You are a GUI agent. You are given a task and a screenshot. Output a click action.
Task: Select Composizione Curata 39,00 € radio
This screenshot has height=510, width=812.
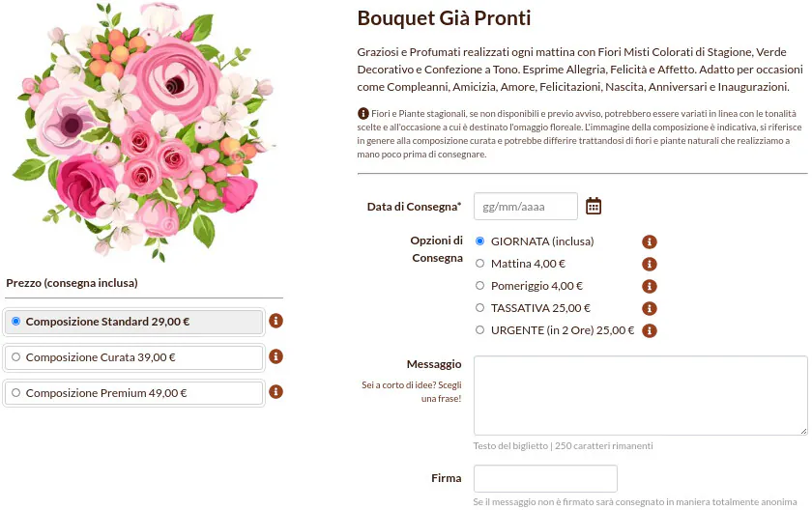pos(15,357)
